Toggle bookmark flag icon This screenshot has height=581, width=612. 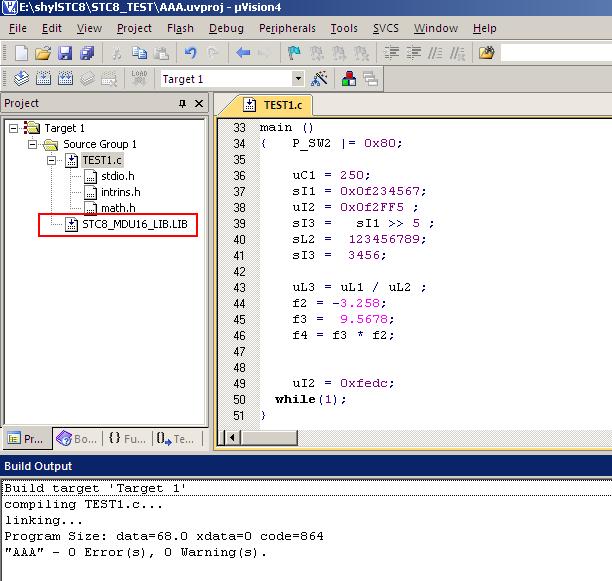[x=294, y=53]
